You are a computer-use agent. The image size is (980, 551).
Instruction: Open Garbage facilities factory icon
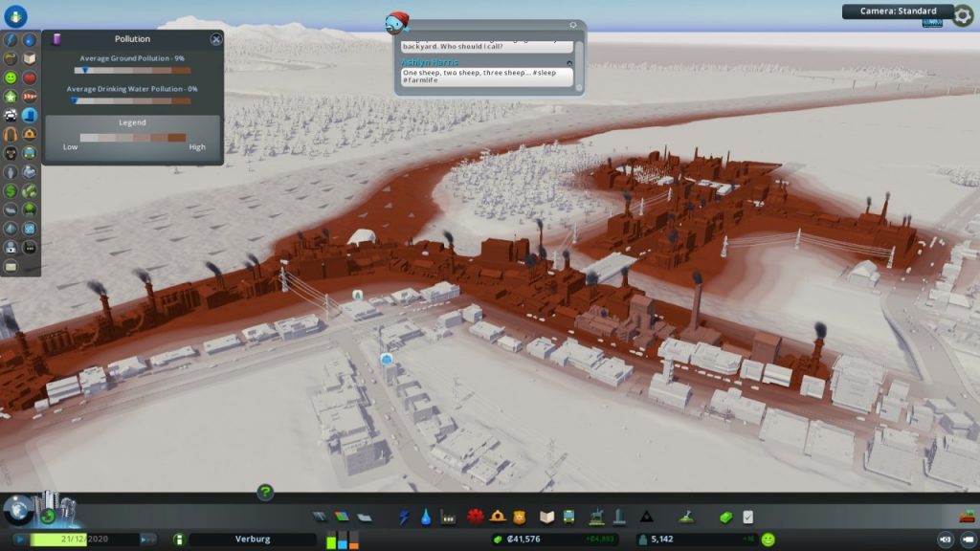[448, 517]
